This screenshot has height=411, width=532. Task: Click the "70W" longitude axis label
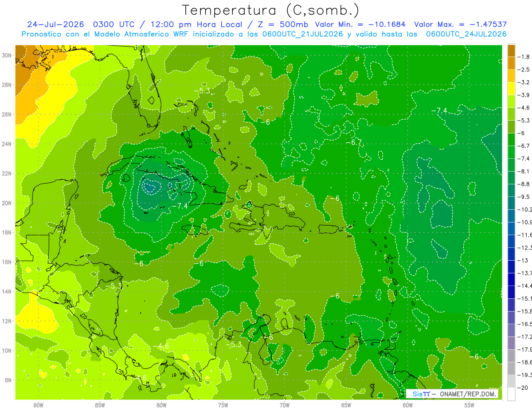point(285,405)
